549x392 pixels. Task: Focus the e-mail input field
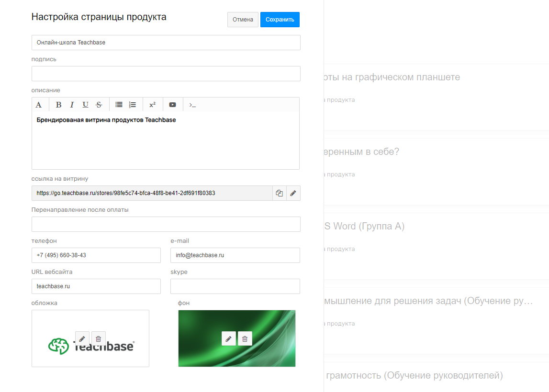pos(235,255)
